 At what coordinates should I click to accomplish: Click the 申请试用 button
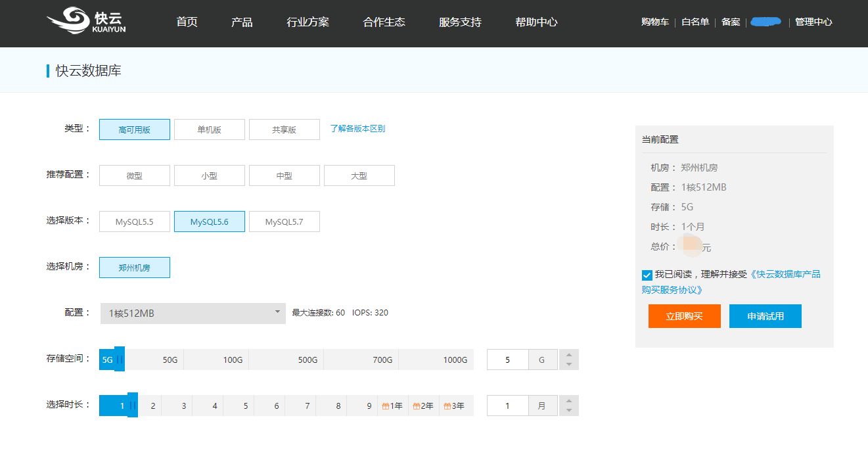765,316
